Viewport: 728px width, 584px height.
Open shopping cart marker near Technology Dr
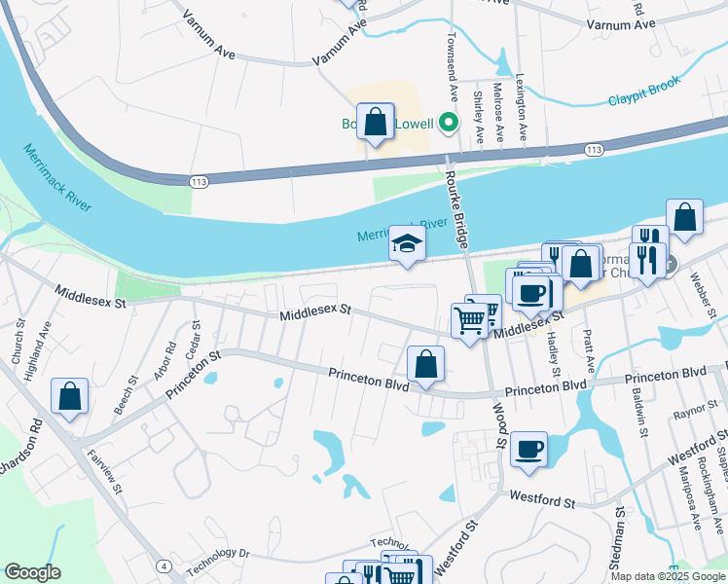tap(400, 574)
